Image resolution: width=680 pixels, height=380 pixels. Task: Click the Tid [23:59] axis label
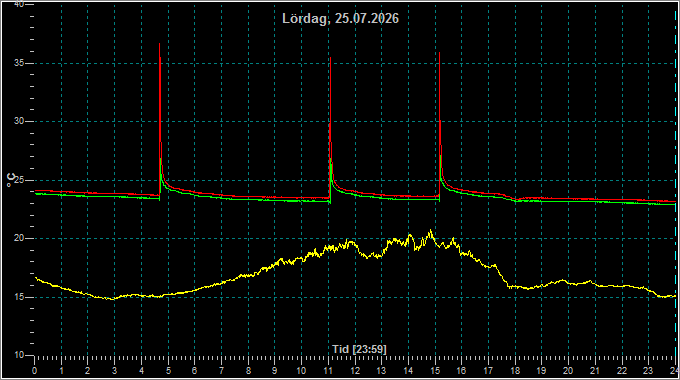point(359,349)
